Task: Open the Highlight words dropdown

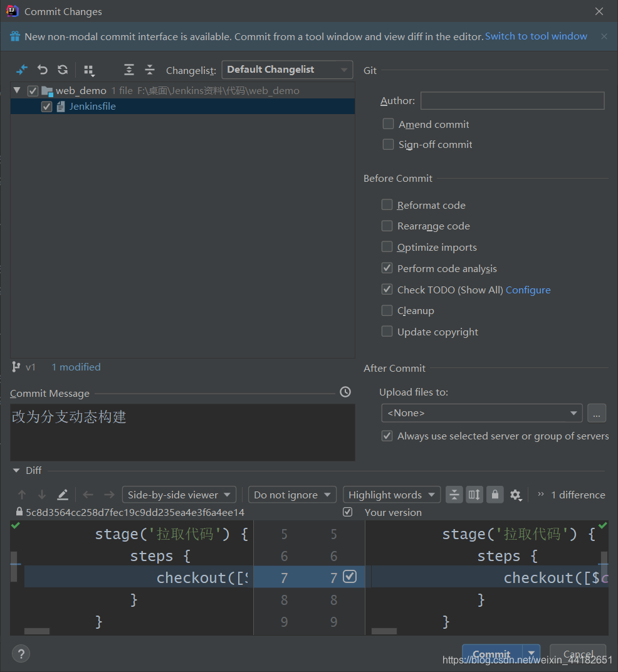Action: 391,495
